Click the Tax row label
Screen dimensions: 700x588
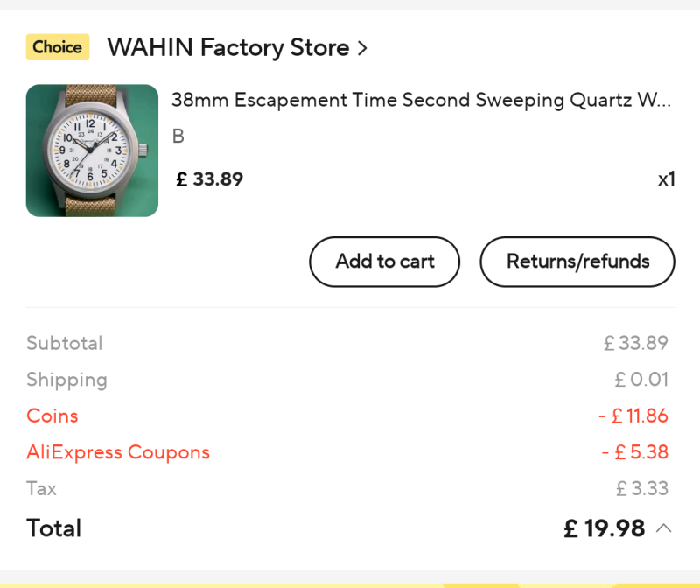pos(41,488)
